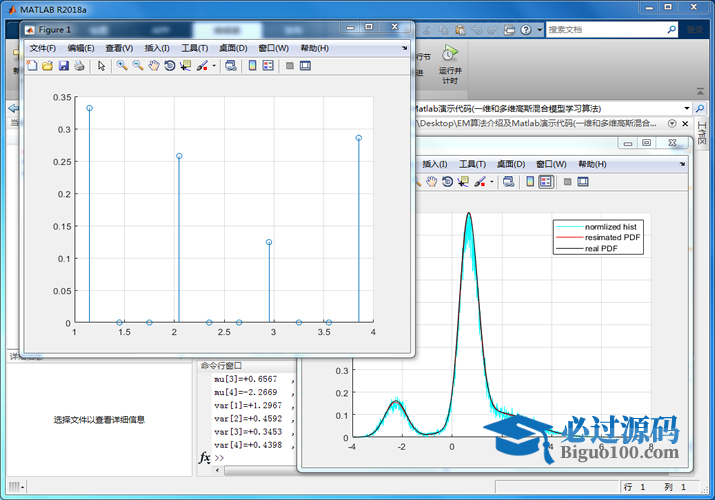Click command window horizontal scrollbar left arrow

click(218, 470)
